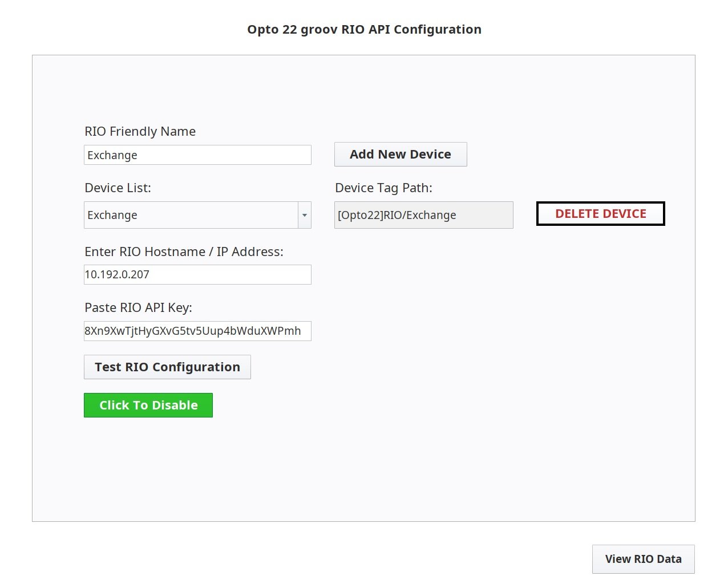Place cursor after Exchange in Friendly Name field

tap(139, 156)
